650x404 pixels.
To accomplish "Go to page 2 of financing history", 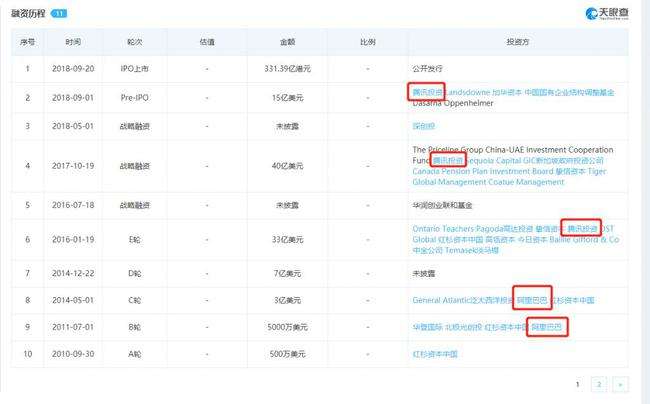I will (x=599, y=384).
